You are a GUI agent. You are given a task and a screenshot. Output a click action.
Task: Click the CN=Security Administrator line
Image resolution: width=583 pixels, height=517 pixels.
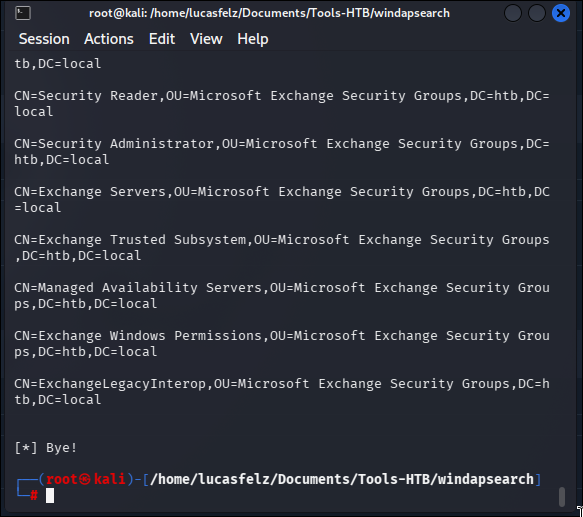point(282,152)
